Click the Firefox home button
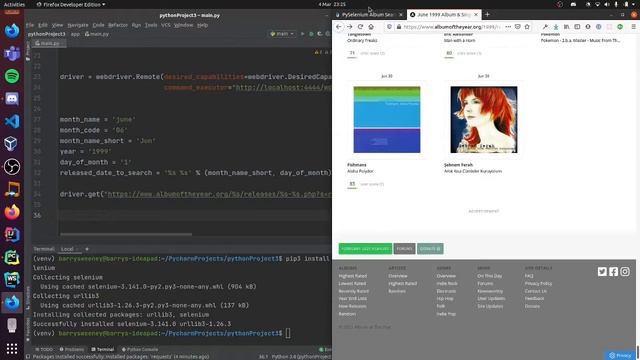The height and width of the screenshot is (360, 640). (x=371, y=27)
